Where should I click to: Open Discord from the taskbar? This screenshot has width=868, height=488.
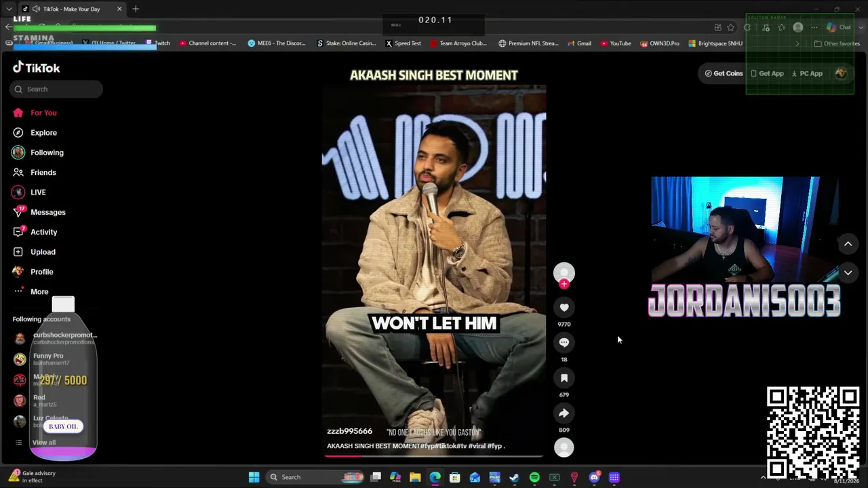[594, 477]
